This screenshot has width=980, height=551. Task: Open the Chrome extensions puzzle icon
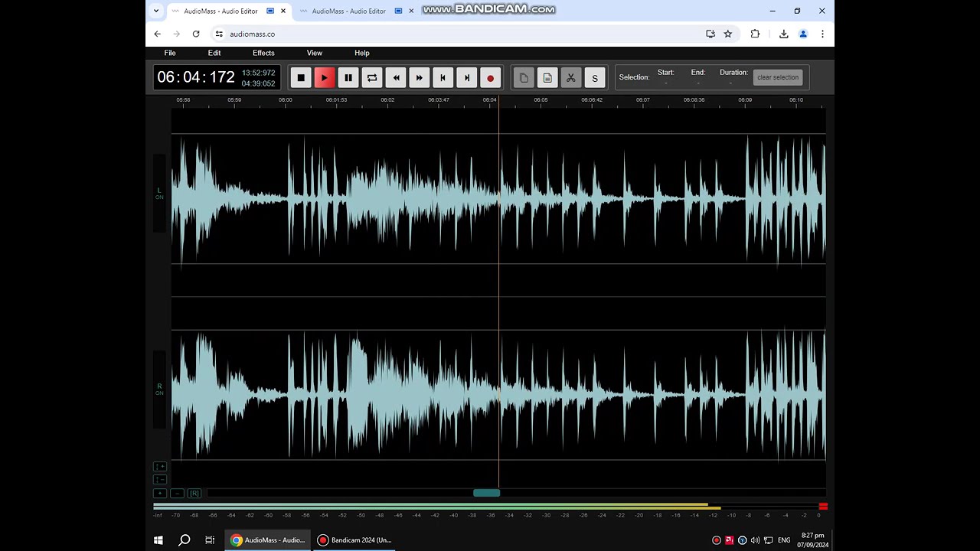(x=755, y=34)
